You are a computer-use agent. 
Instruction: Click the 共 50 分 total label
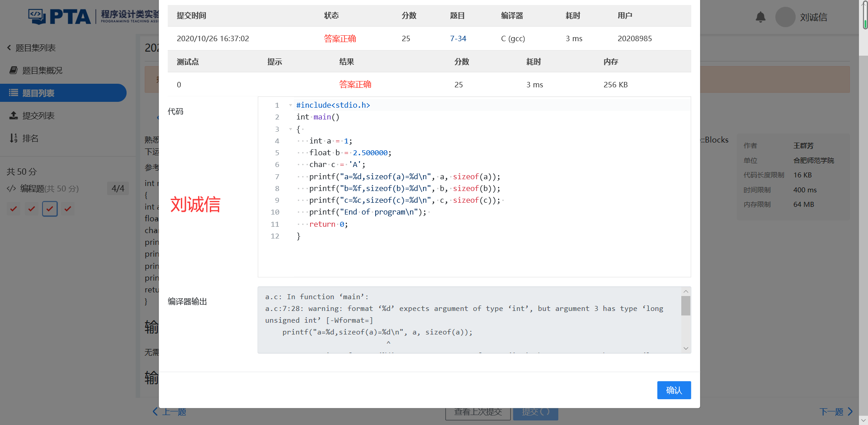point(22,172)
